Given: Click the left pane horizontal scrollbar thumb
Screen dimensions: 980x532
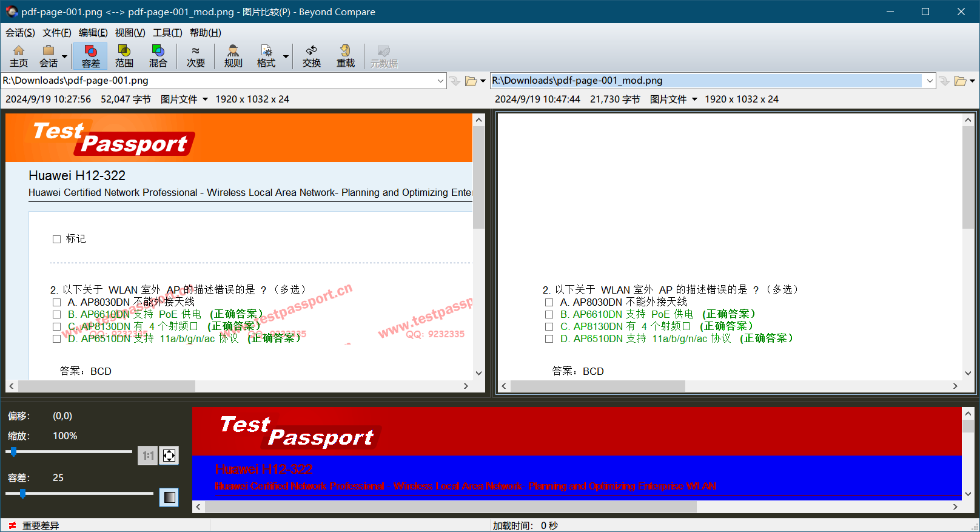Looking at the screenshot, I should [107, 386].
